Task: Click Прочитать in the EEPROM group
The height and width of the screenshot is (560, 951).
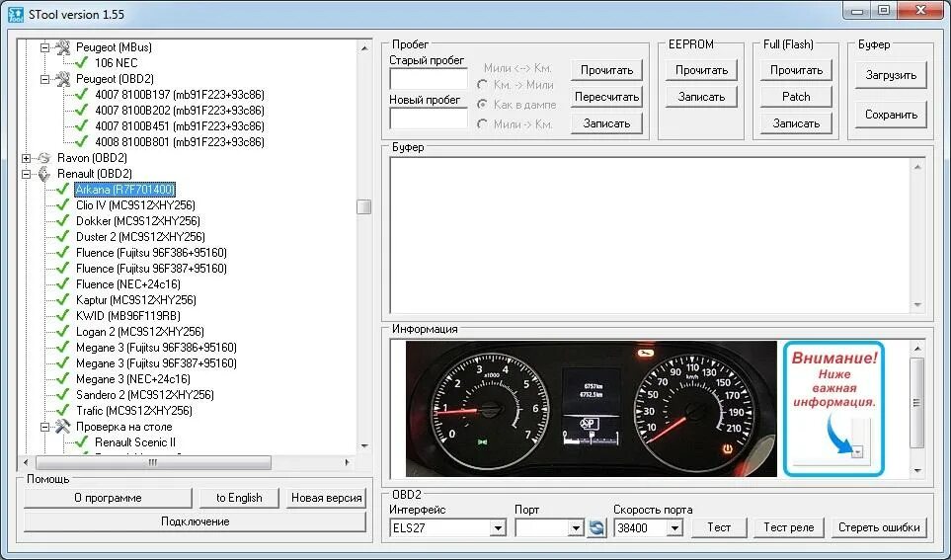Action: (x=701, y=70)
